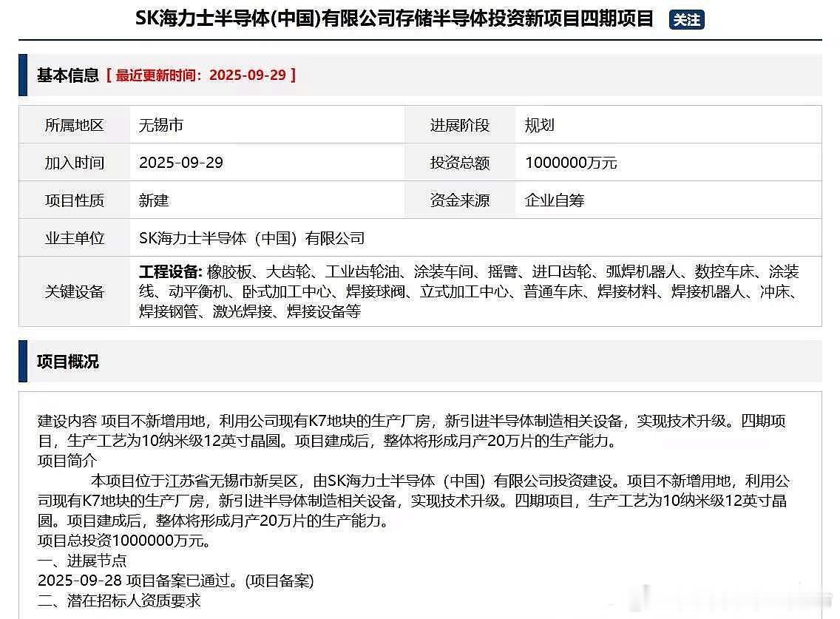Select owner SK海力士半导体（中国）有限公司 in table

point(252,238)
